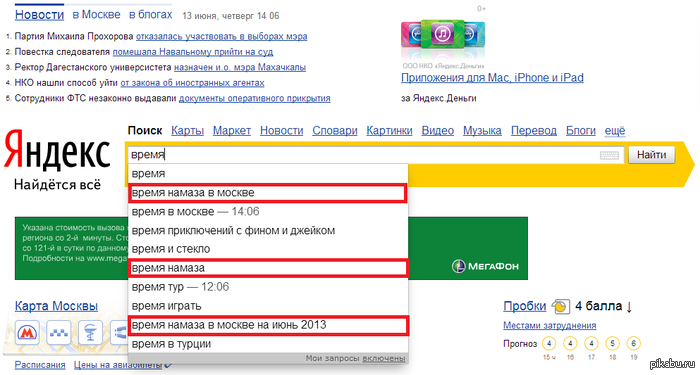Image resolution: width=700 pixels, height=375 pixels.
Task: Click the taxi icon under Карта Москвы
Action: [x=58, y=333]
